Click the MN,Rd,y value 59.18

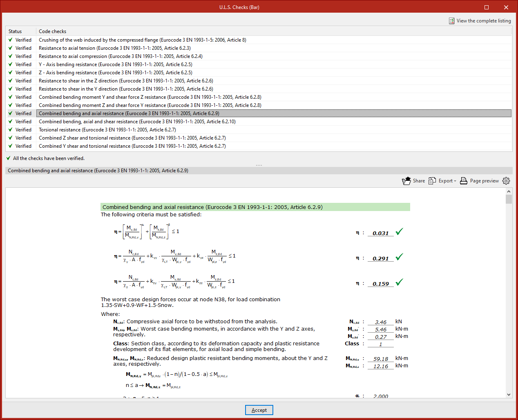click(381, 359)
